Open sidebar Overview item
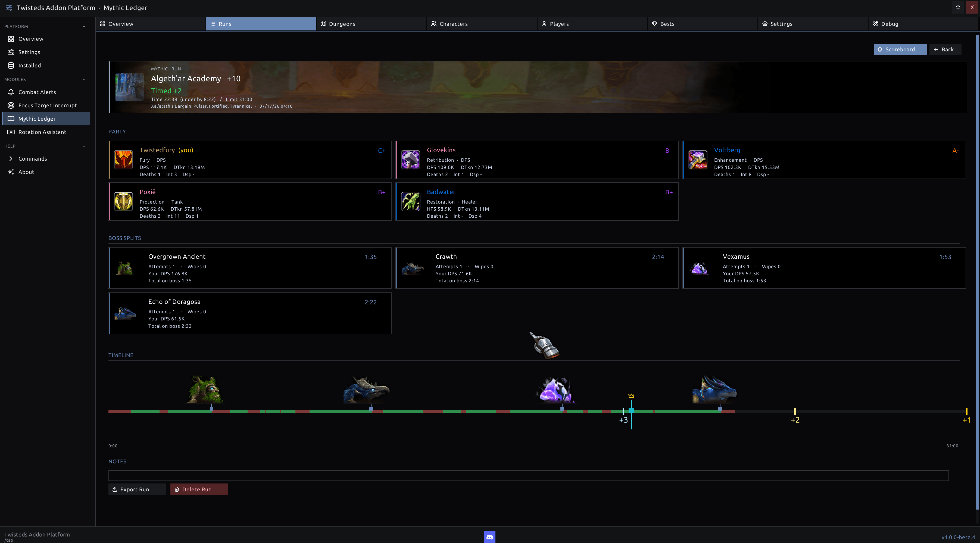Image resolution: width=980 pixels, height=543 pixels. pyautogui.click(x=45, y=39)
